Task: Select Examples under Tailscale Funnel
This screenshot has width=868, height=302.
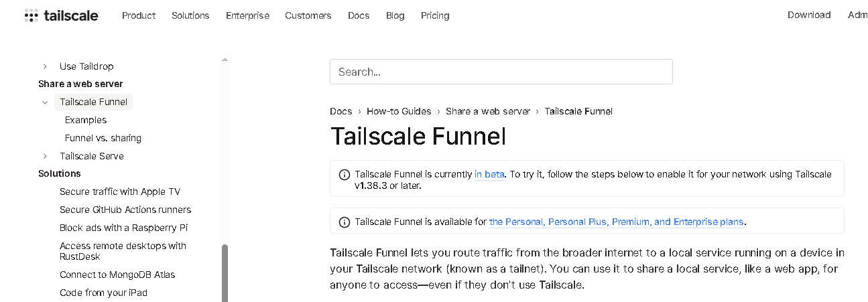Action: coord(86,120)
